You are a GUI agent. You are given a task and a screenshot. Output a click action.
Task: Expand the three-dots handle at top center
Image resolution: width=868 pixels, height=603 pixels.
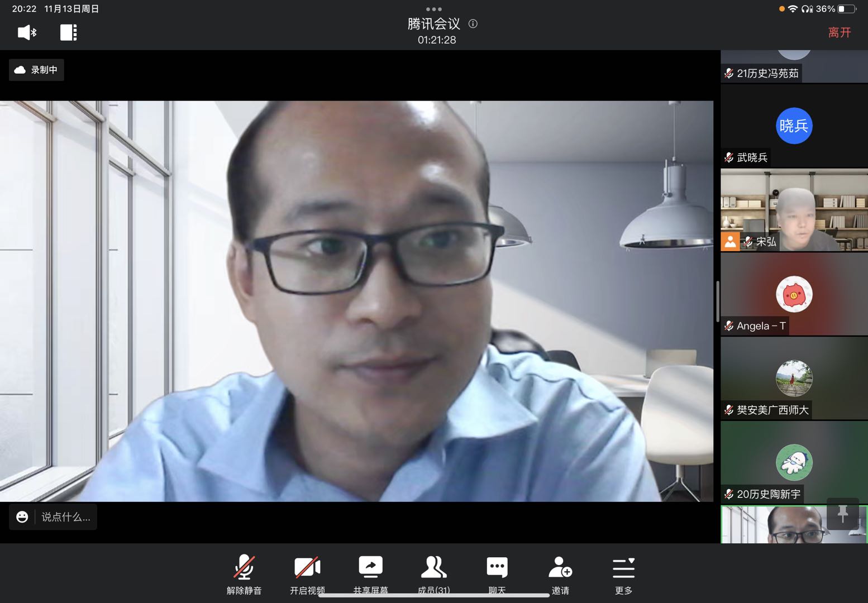434,9
